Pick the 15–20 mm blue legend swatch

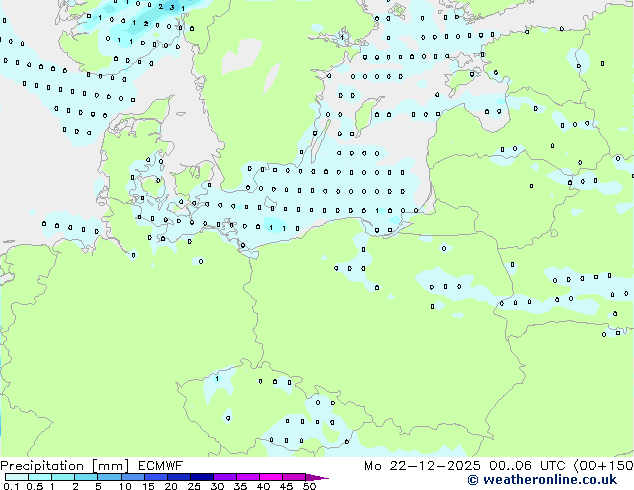coord(155,477)
